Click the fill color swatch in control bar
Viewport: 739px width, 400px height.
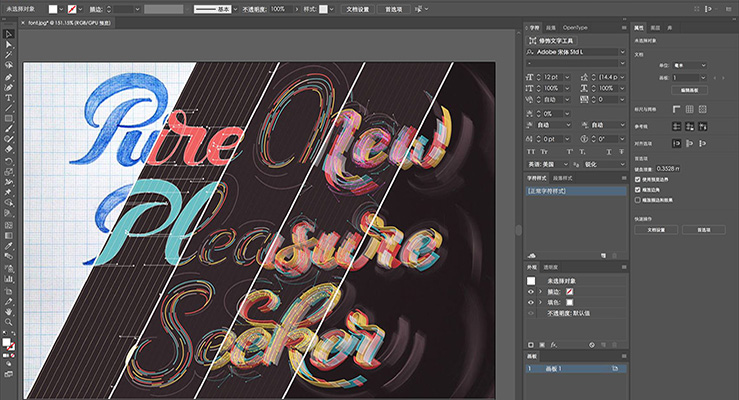[53, 8]
